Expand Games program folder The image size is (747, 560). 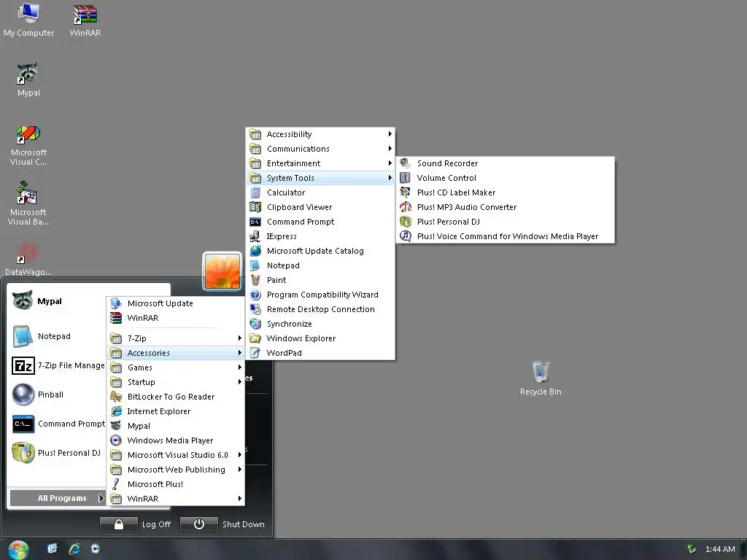click(x=176, y=367)
